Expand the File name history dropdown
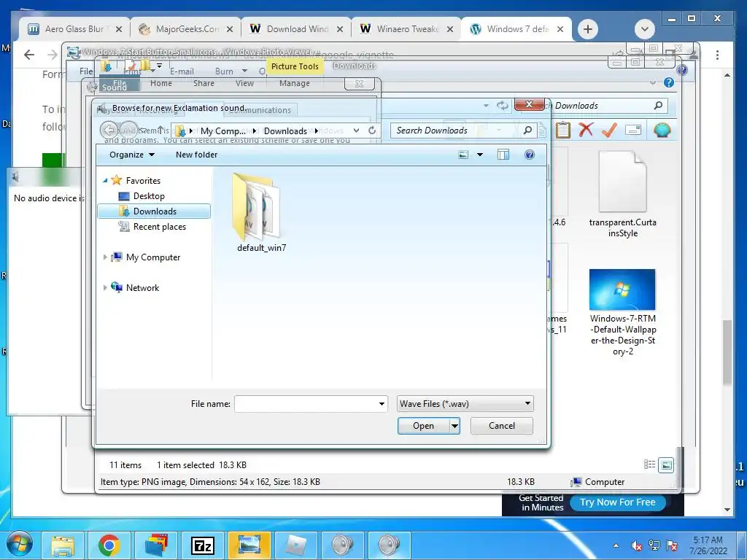This screenshot has width=747, height=560. (382, 404)
